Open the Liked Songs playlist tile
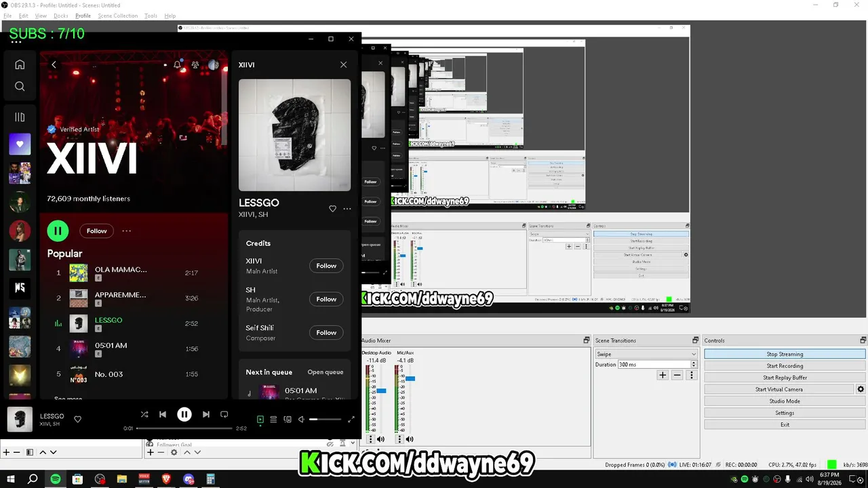Image resolution: width=868 pixels, height=488 pixels. point(20,144)
